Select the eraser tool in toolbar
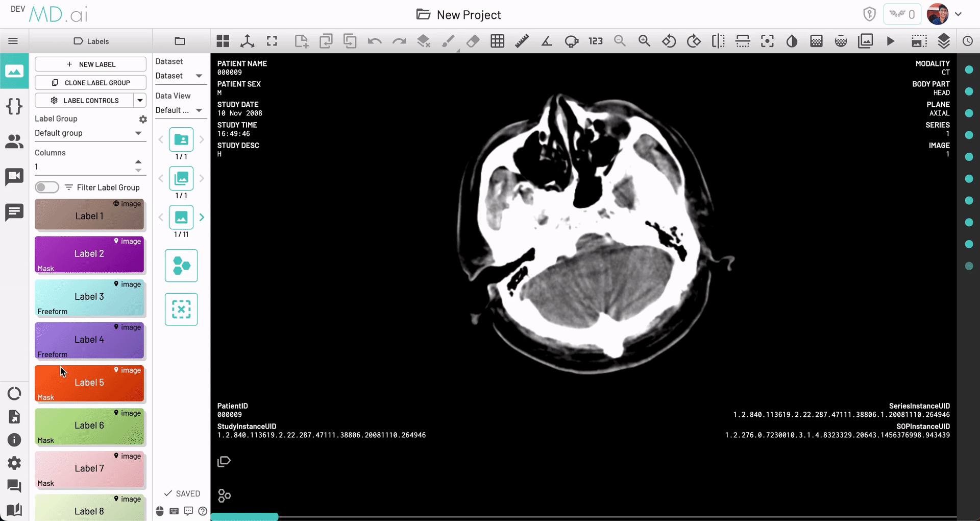 coord(473,41)
